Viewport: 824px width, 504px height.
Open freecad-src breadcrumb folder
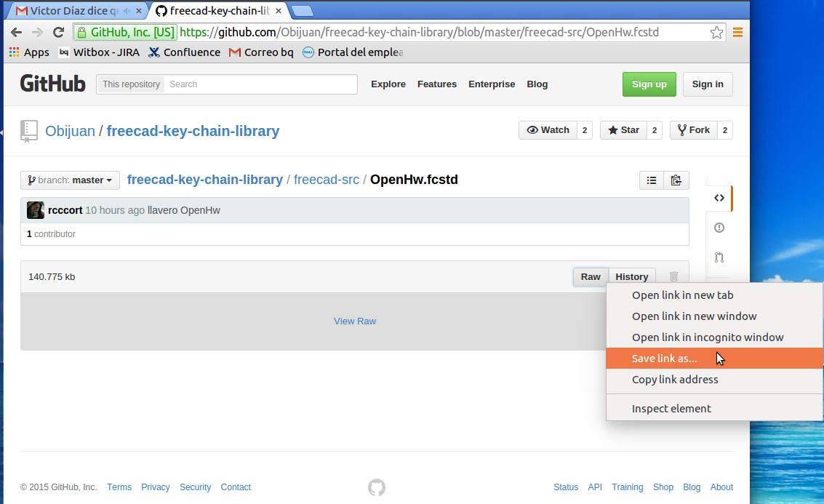(x=327, y=180)
